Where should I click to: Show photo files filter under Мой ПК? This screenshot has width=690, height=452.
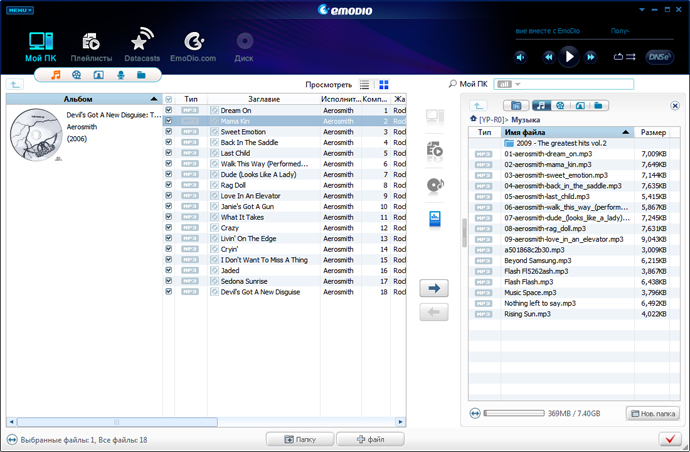pos(99,75)
